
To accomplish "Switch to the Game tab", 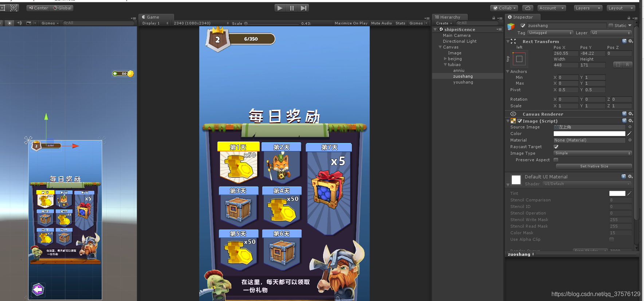I will tap(157, 17).
